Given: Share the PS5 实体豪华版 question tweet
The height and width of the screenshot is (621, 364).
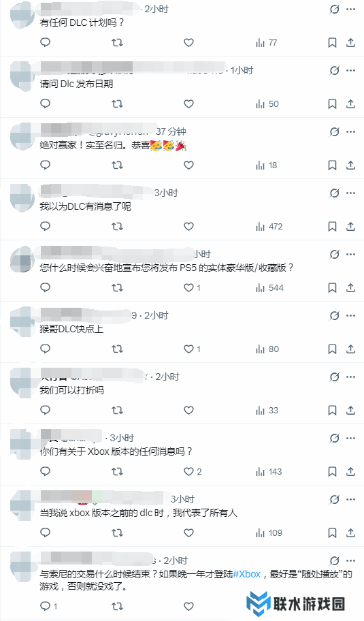Looking at the screenshot, I should tap(350, 288).
